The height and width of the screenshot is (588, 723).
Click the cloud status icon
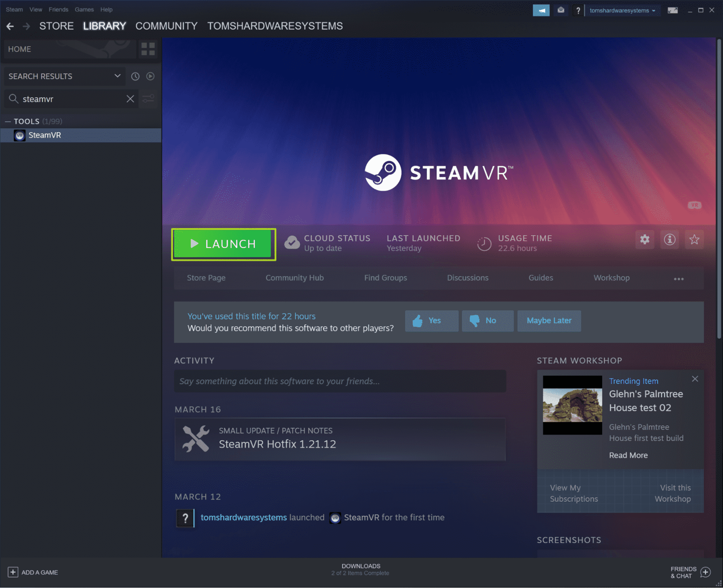point(292,243)
